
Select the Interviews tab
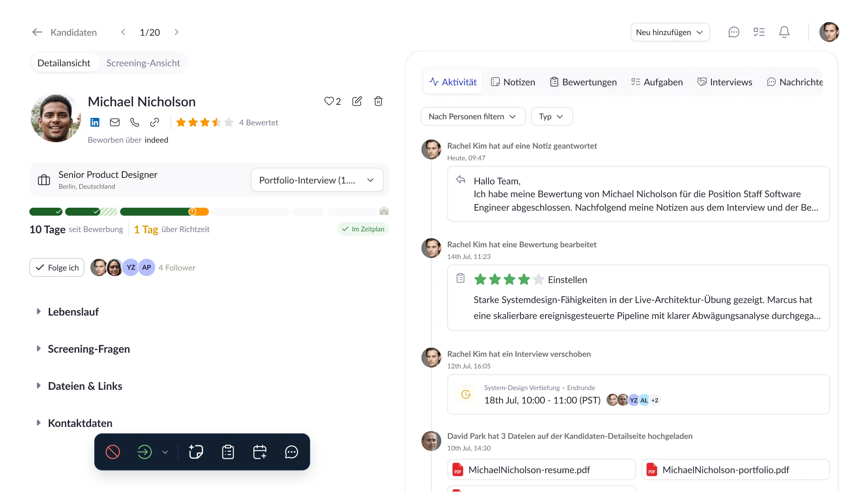[725, 82]
